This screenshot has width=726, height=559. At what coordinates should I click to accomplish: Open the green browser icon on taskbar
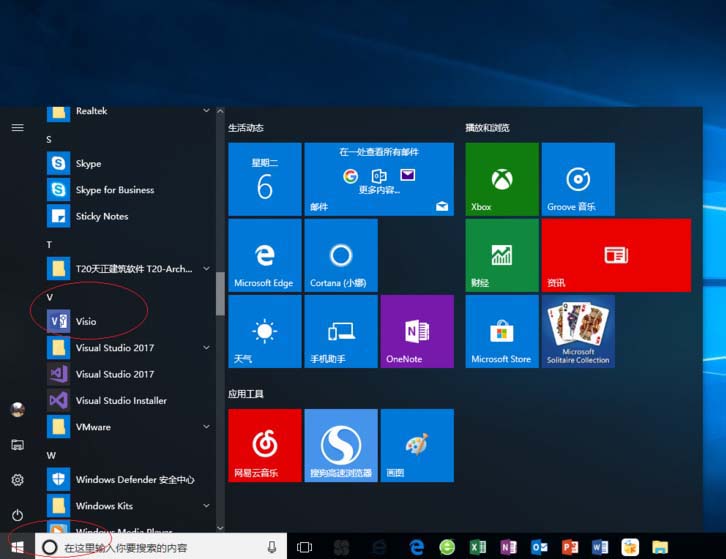point(447,547)
